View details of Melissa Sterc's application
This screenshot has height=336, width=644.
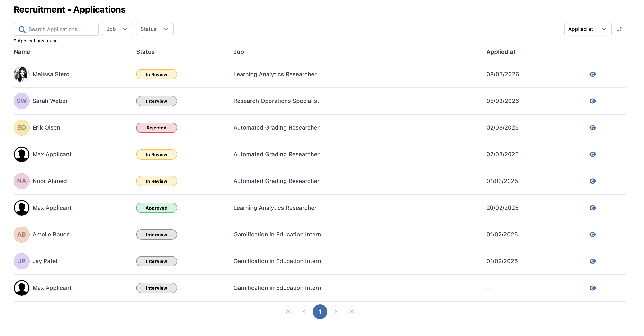(x=592, y=74)
